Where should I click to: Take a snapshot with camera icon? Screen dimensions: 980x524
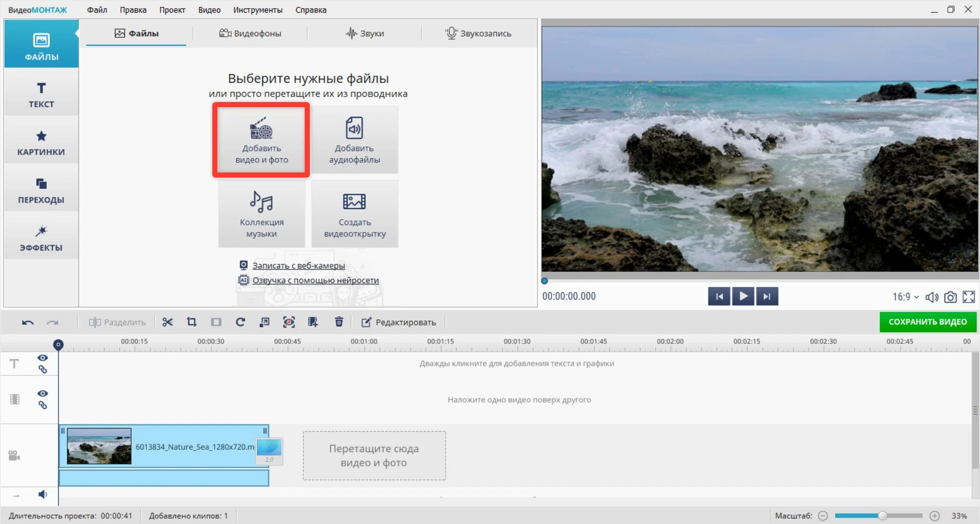[x=950, y=297]
